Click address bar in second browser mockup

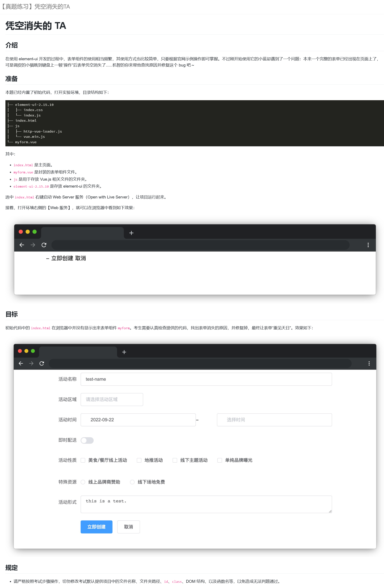[x=200, y=363]
